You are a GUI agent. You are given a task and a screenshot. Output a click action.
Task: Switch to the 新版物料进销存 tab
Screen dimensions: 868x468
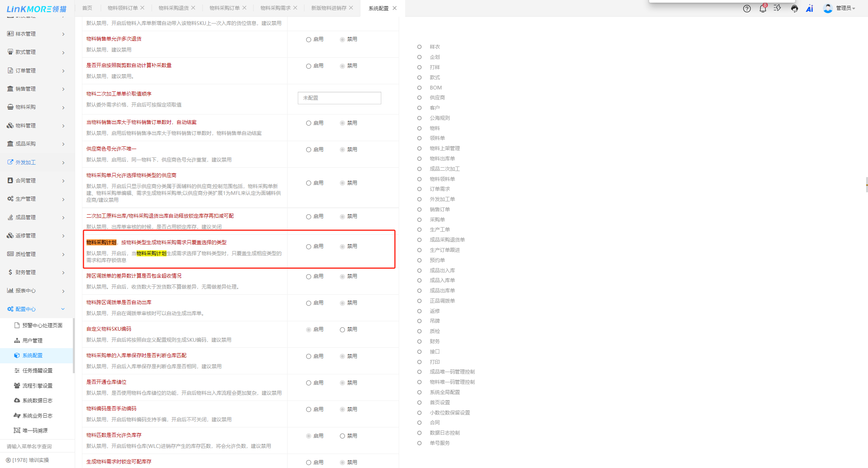tap(329, 8)
